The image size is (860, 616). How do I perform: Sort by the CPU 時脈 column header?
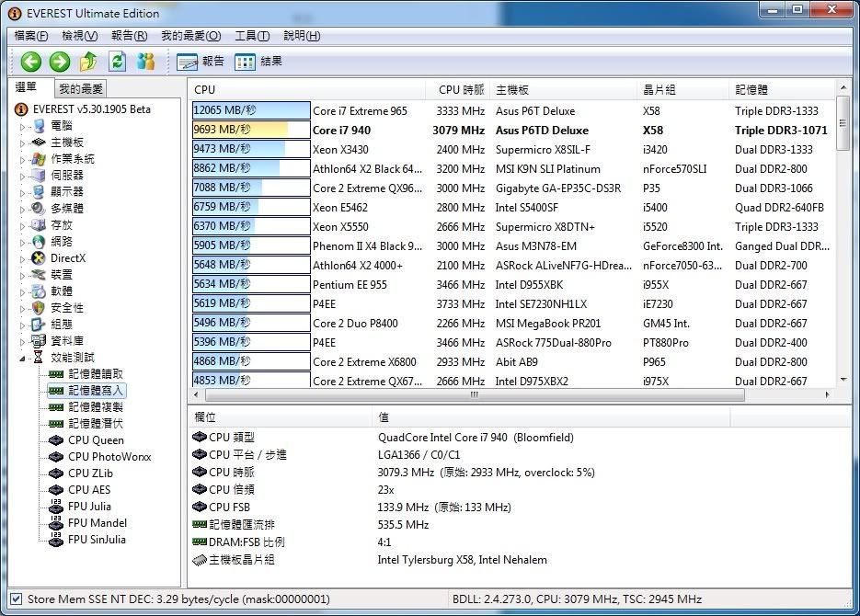[x=457, y=90]
